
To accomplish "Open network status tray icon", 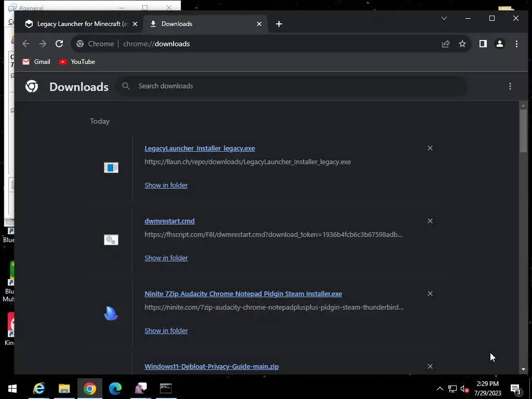I will 453,389.
